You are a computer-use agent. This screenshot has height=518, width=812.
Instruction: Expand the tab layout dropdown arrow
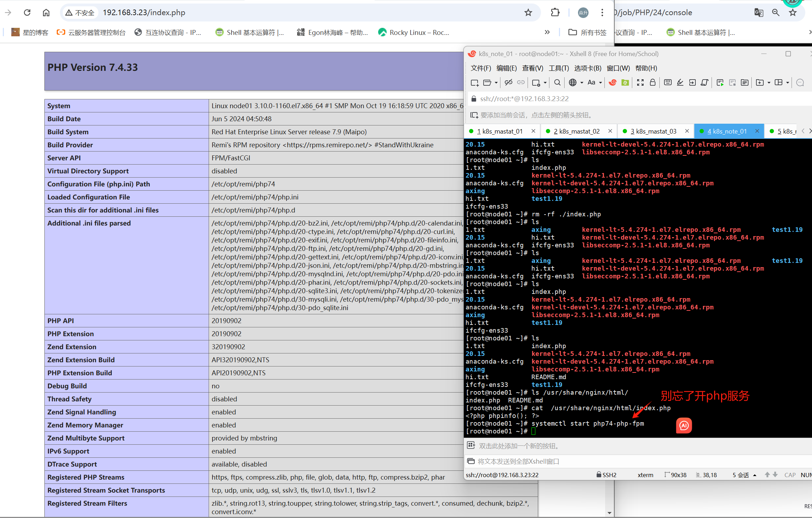(787, 82)
